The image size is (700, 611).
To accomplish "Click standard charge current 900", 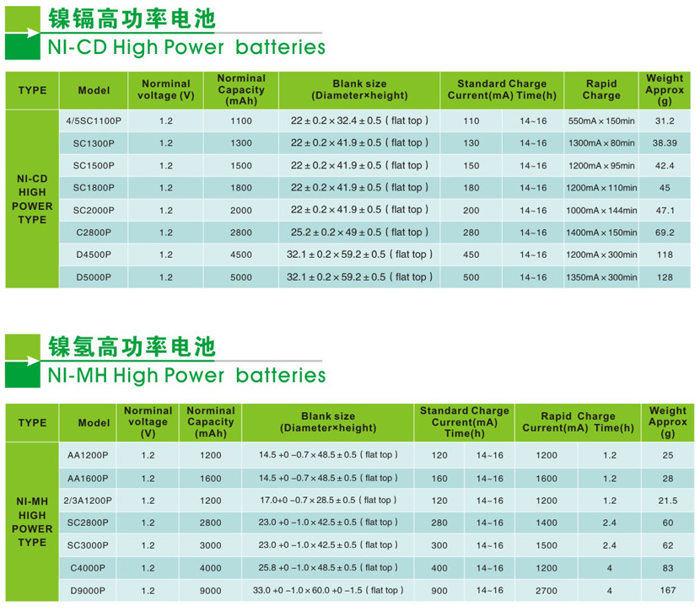I will (439, 591).
